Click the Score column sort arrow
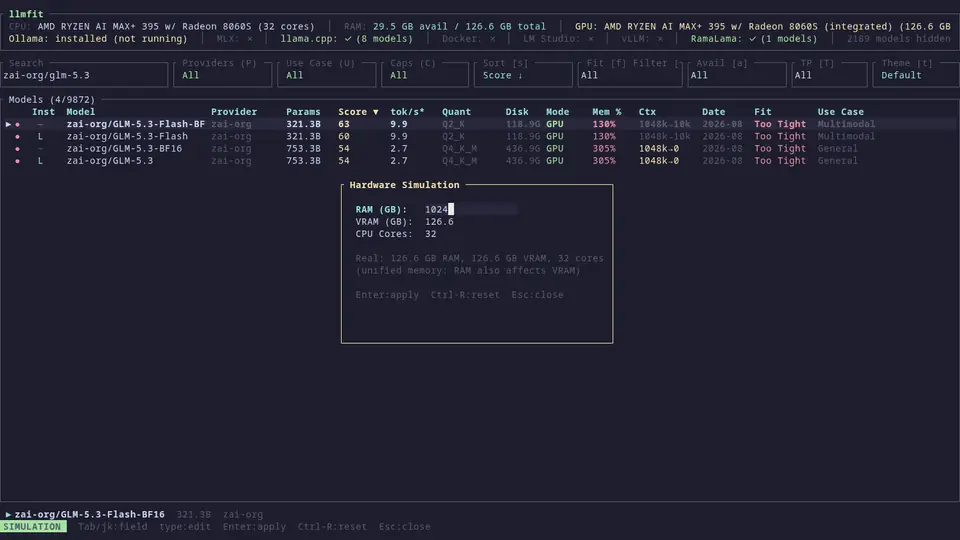Image resolution: width=960 pixels, height=540 pixels. click(375, 112)
